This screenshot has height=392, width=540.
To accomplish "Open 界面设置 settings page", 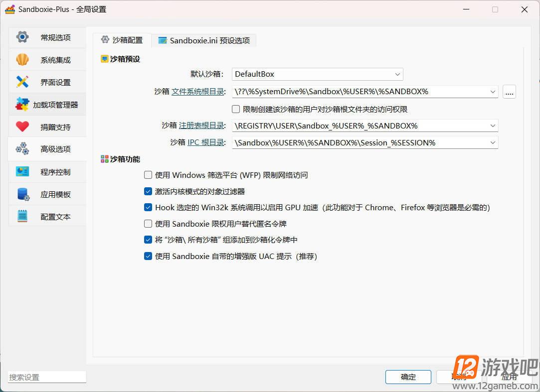I will point(47,82).
